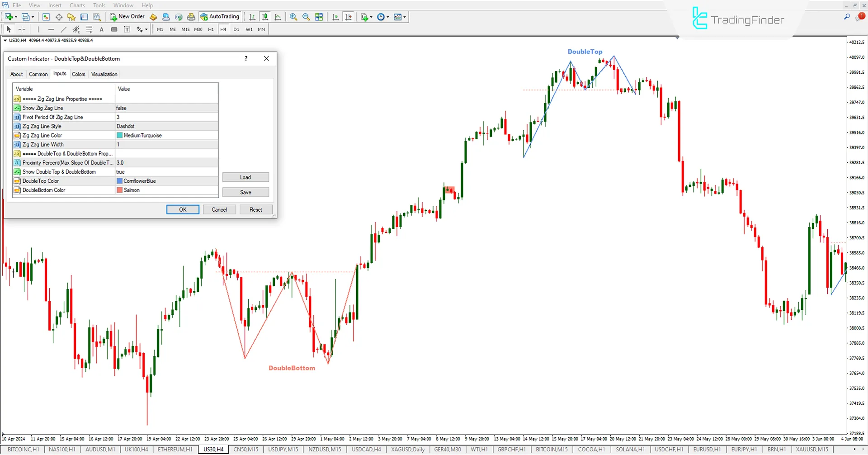The image size is (868, 455).
Task: Toggle Show DoubleTop & DoubleBottom value
Action: pyautogui.click(x=167, y=171)
